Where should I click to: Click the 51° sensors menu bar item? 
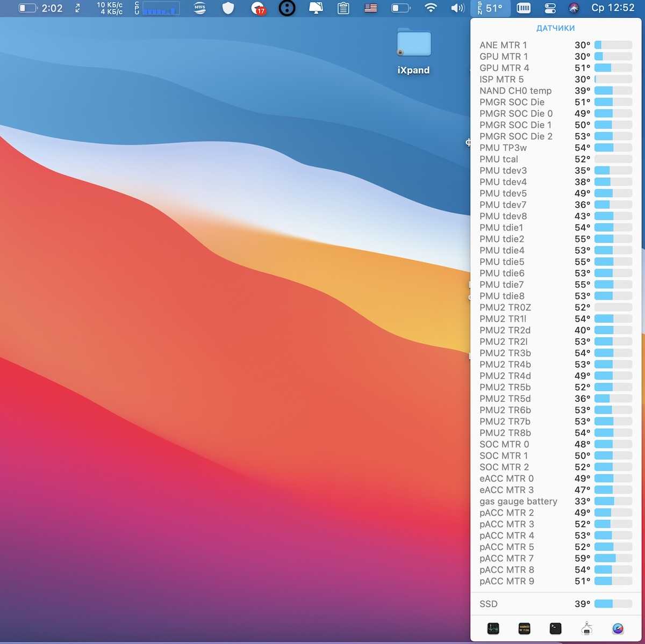click(x=490, y=8)
